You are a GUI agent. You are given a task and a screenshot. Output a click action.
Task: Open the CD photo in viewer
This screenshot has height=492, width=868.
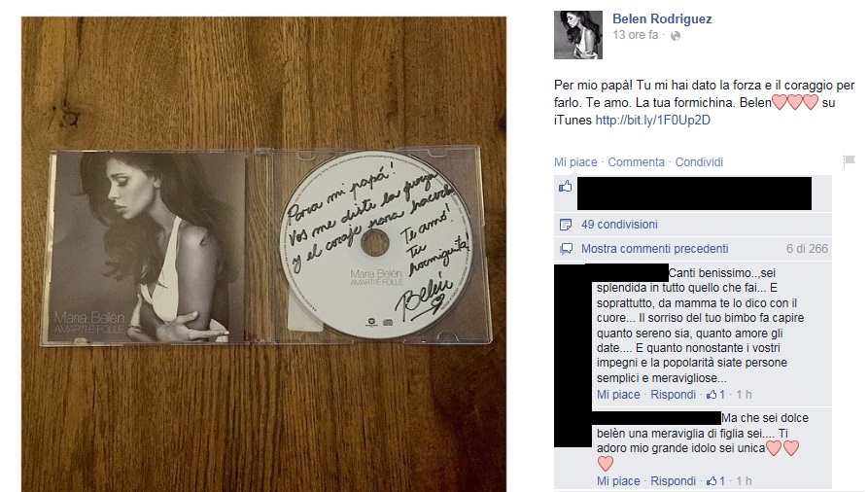(264, 255)
